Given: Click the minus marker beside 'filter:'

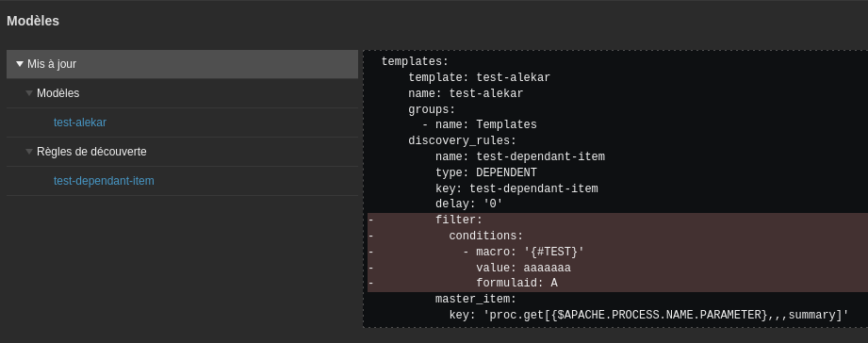Looking at the screenshot, I should point(371,220).
